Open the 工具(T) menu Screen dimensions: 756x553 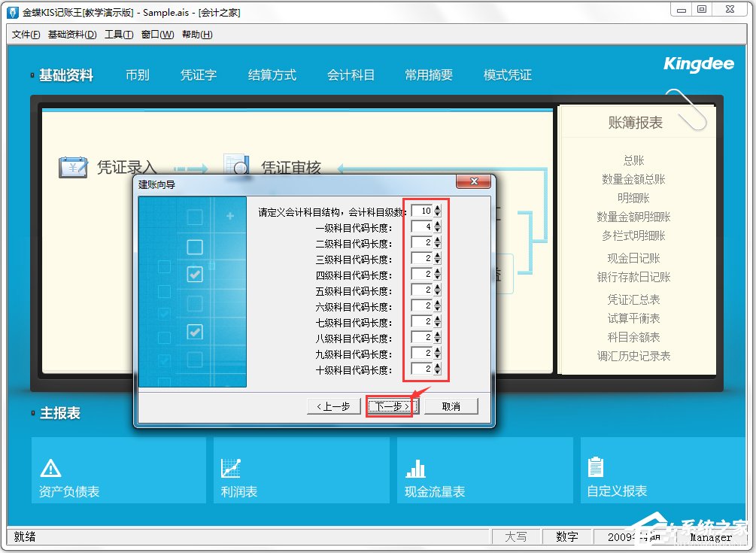pos(118,35)
